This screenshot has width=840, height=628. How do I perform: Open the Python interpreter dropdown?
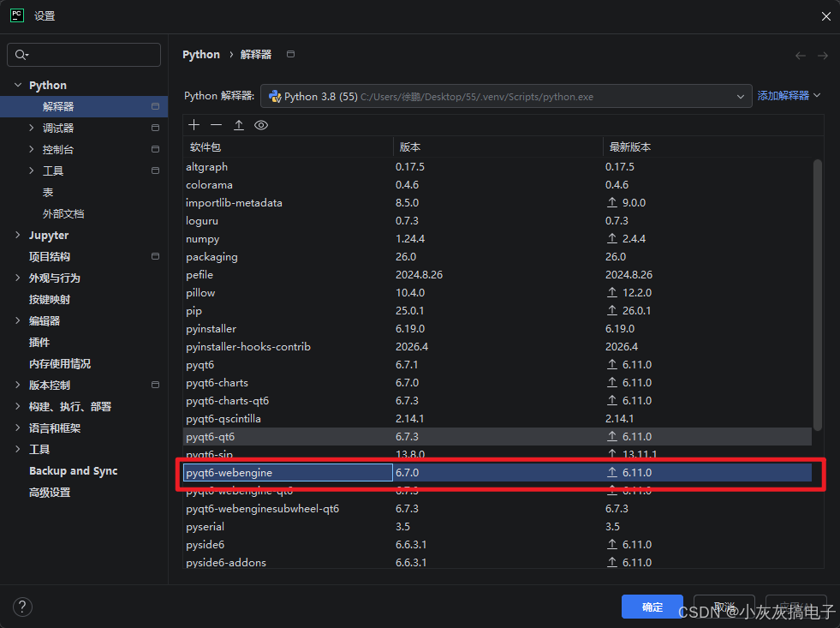[x=506, y=97]
